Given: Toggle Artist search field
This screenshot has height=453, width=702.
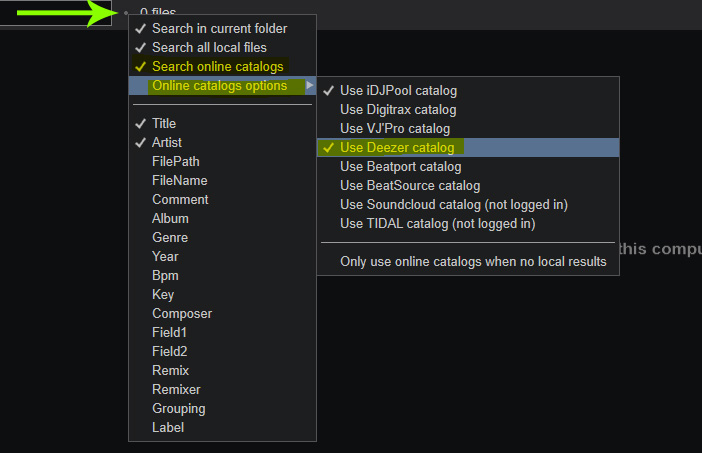Looking at the screenshot, I should [x=222, y=142].
